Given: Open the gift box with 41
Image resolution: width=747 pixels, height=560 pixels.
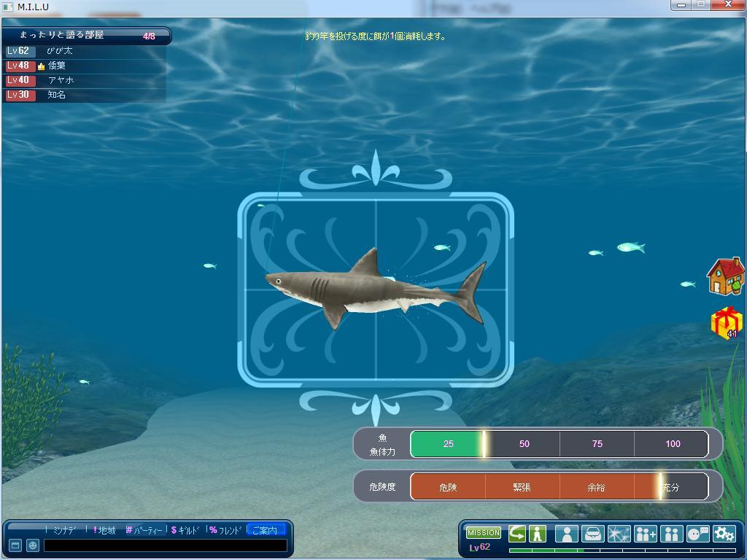Looking at the screenshot, I should pyautogui.click(x=726, y=322).
